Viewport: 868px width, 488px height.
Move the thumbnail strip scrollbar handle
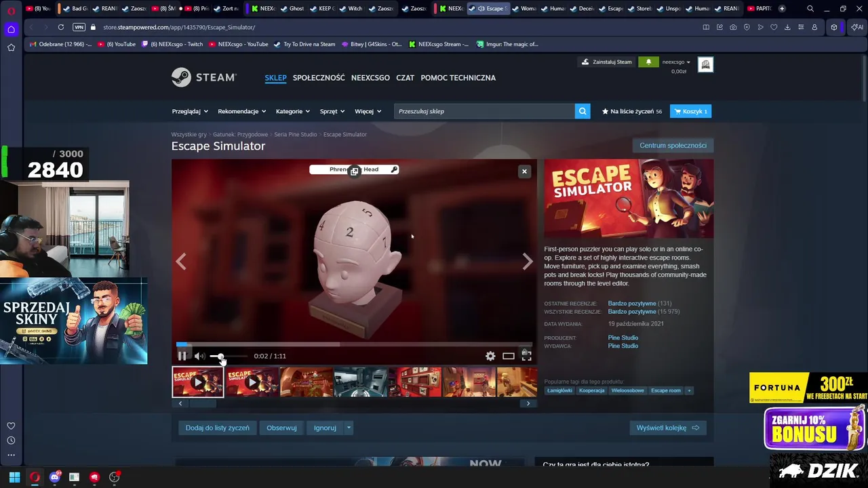pyautogui.click(x=202, y=403)
